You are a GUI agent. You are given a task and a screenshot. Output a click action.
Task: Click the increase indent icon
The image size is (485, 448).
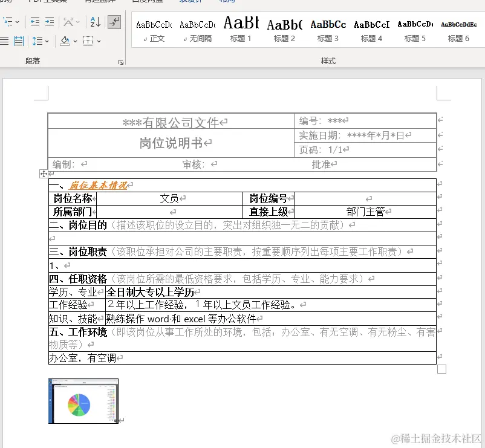point(50,22)
